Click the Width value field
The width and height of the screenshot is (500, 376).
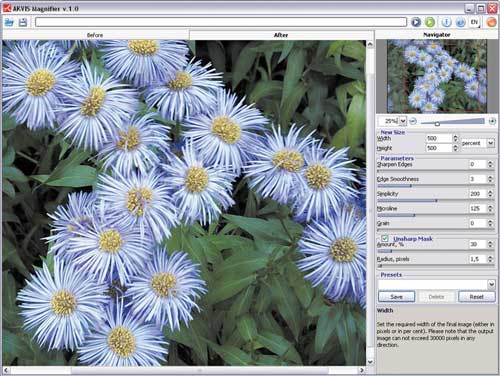click(x=439, y=138)
